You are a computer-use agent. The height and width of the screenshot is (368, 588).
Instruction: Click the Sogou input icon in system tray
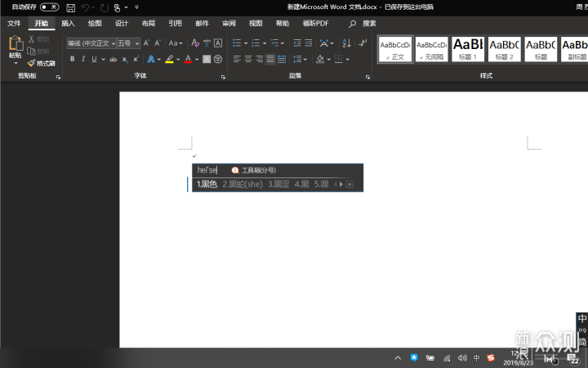pyautogui.click(x=491, y=357)
